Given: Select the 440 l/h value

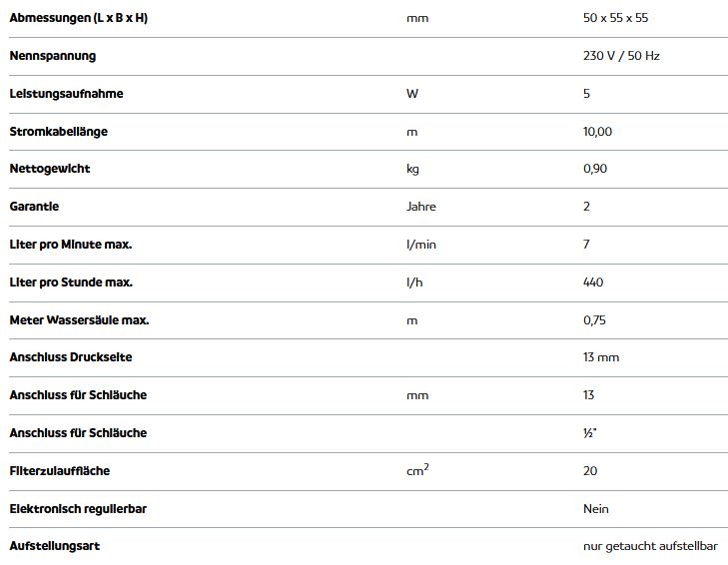Looking at the screenshot, I should 593,282.
